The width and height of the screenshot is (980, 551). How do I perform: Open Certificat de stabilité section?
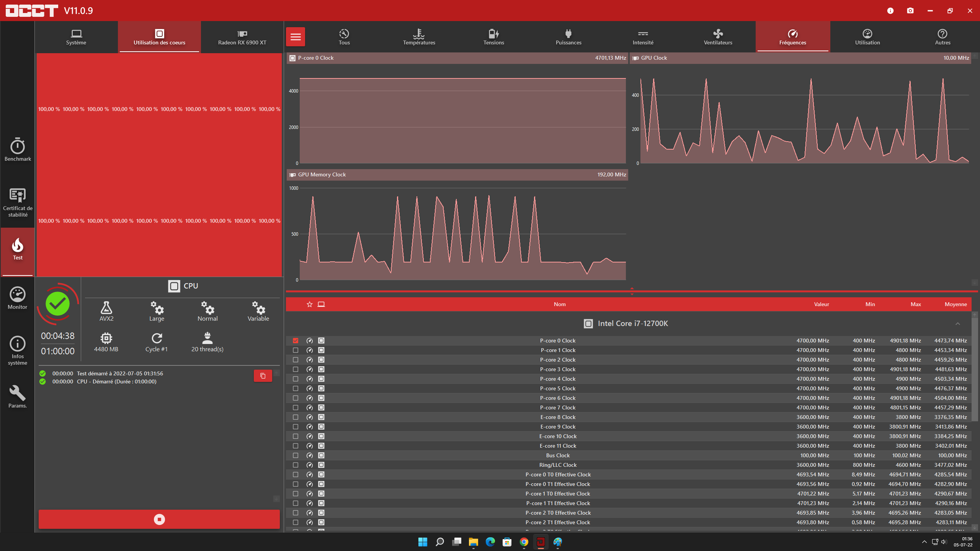pyautogui.click(x=18, y=202)
